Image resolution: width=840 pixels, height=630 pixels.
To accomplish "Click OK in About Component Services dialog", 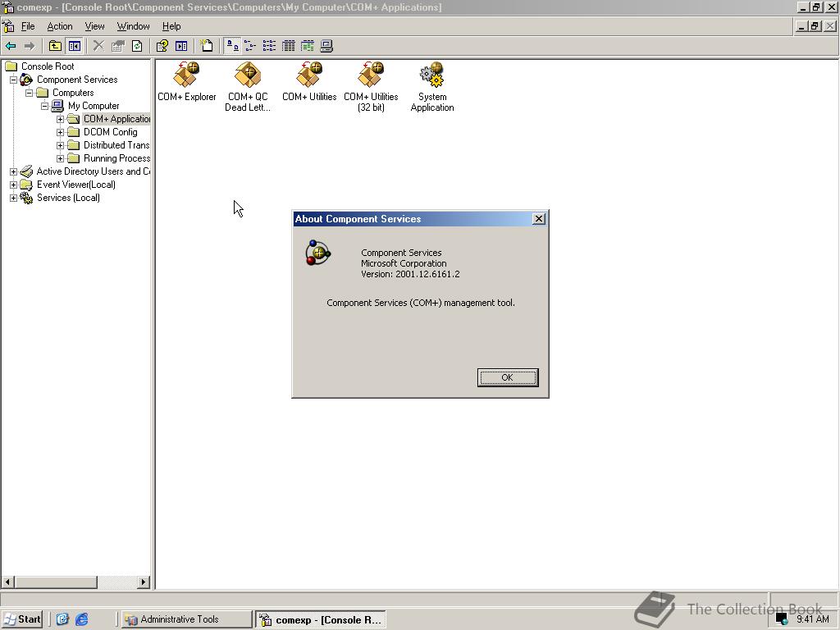I will coord(507,377).
